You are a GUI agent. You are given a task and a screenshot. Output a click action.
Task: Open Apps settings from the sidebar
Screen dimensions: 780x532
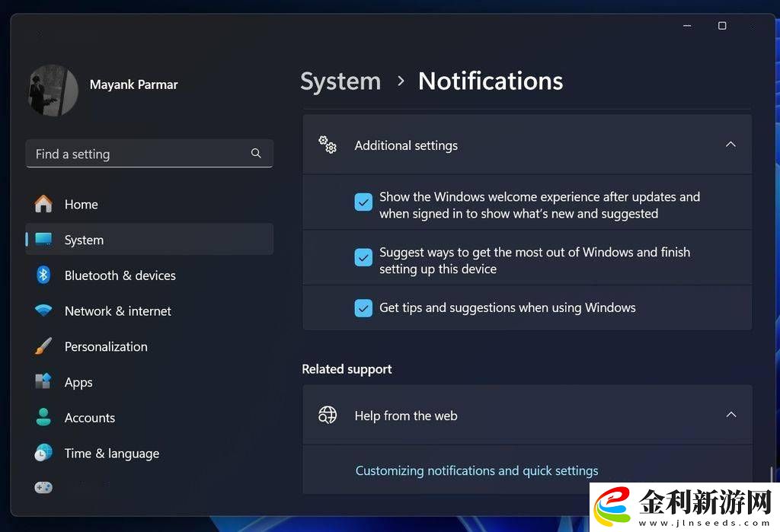[78, 381]
